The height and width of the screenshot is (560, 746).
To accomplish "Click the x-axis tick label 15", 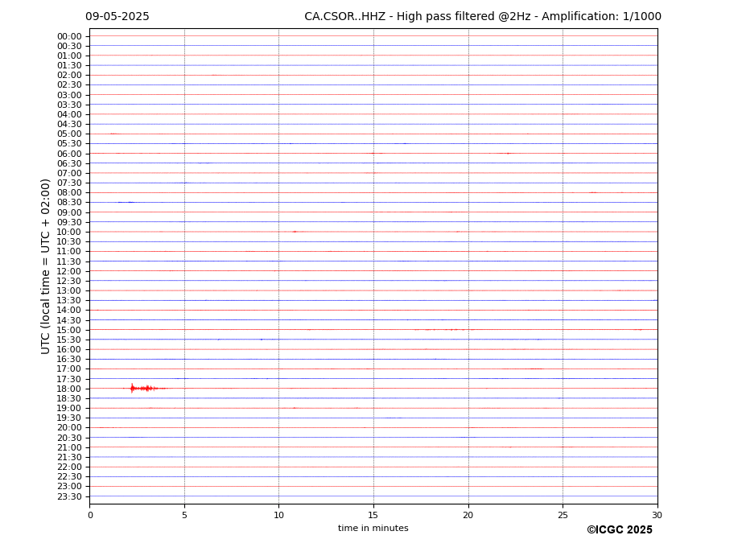I will [373, 515].
